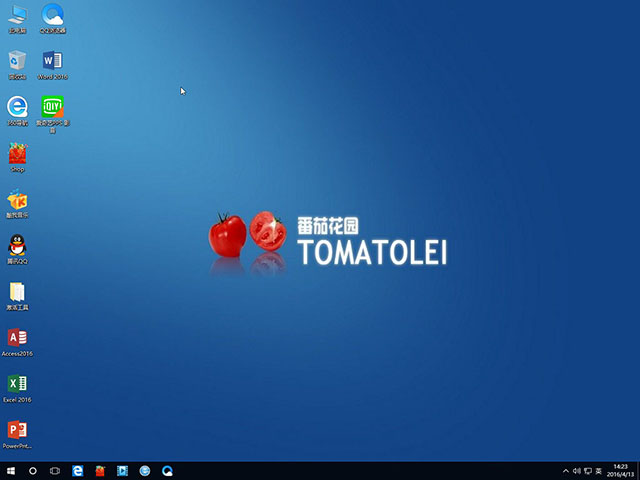Select the Word 2016 desktop shortcut

pyautogui.click(x=53, y=64)
